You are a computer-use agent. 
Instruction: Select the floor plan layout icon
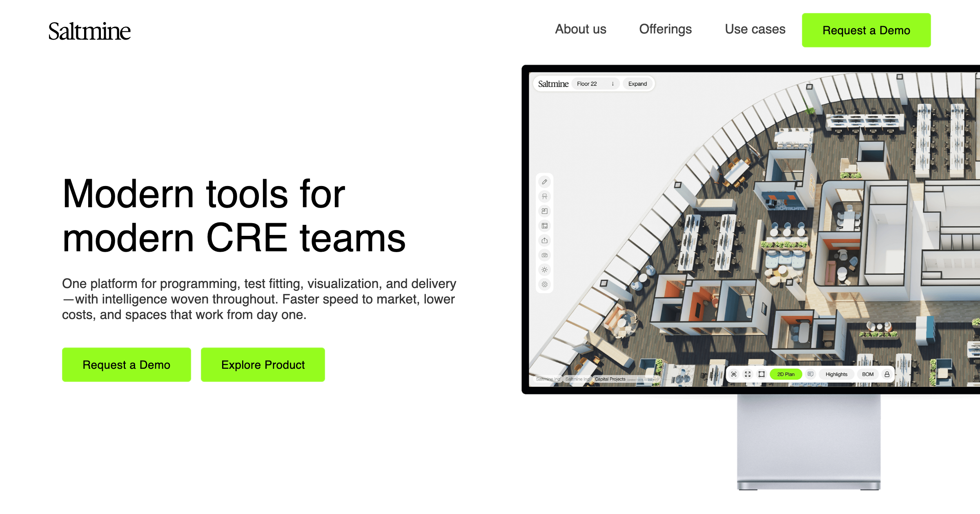544,226
